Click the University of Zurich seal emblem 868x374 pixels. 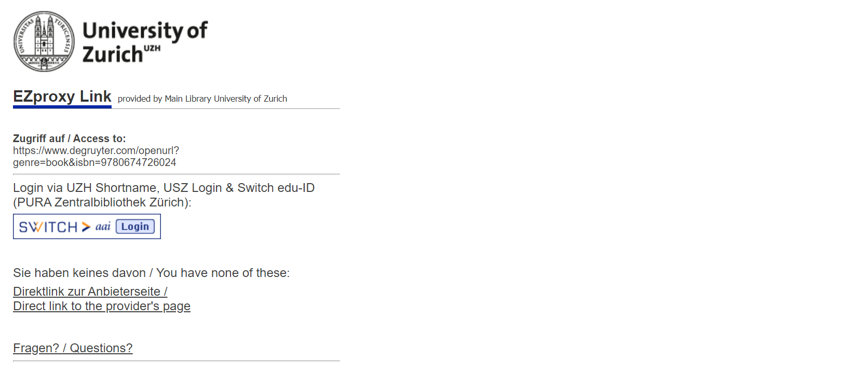point(44,41)
